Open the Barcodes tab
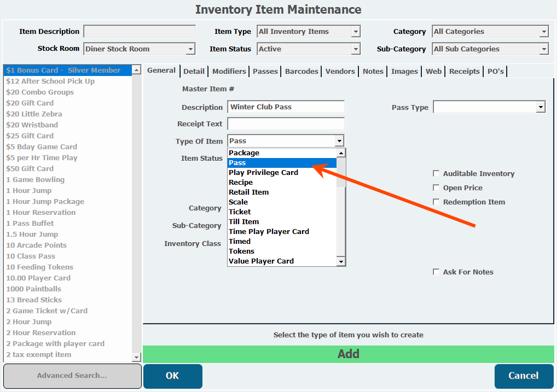The height and width of the screenshot is (392, 557). 301,72
